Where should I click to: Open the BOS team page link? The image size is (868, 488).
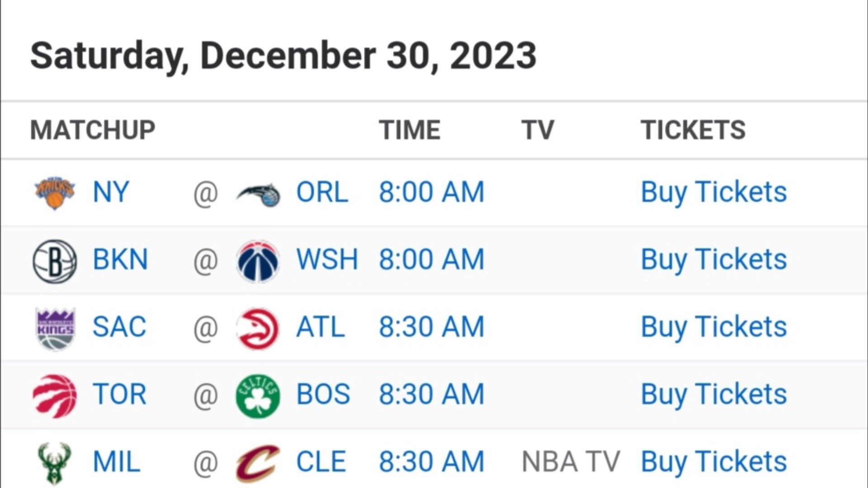tap(323, 394)
